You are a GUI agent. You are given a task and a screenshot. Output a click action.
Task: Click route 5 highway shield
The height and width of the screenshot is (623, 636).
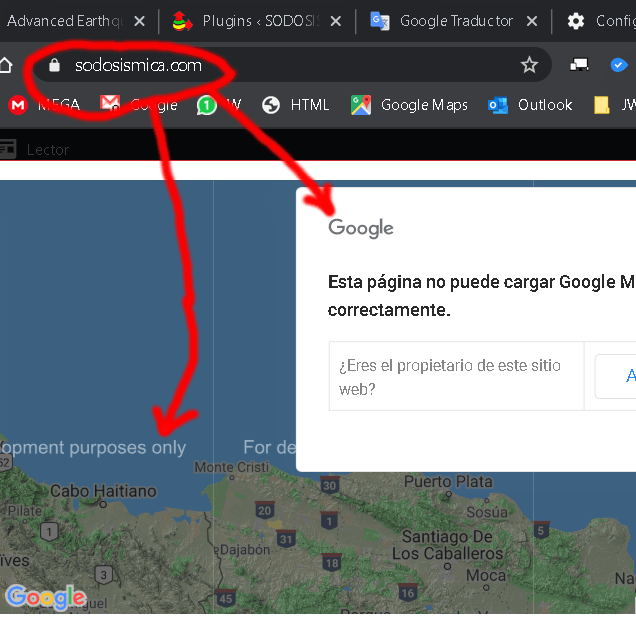[x=541, y=531]
